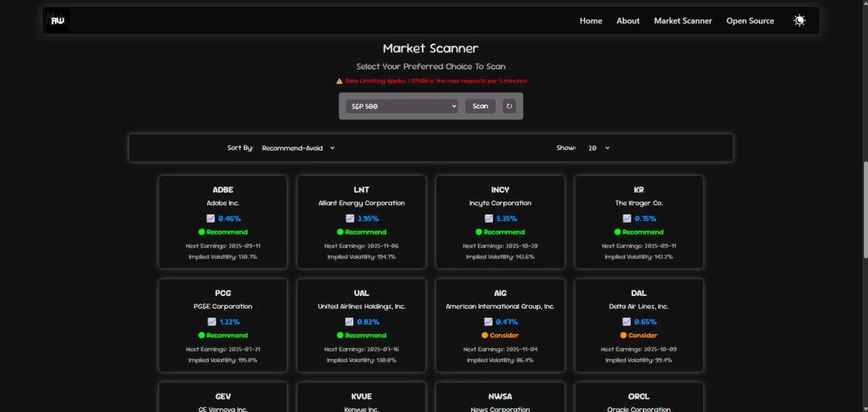The image size is (868, 412).
Task: Click the orange Consider dot on DAL card
Action: [x=623, y=335]
